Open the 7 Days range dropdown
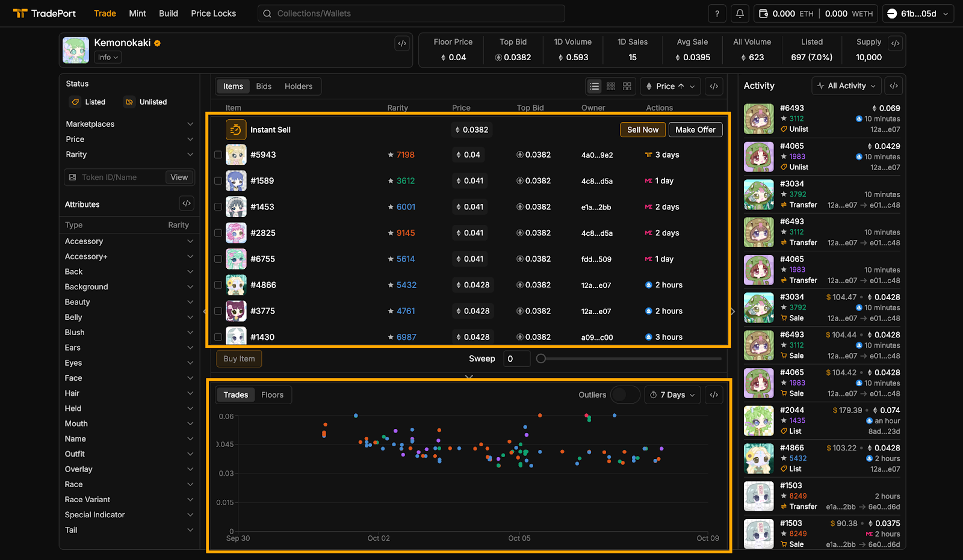 (673, 395)
